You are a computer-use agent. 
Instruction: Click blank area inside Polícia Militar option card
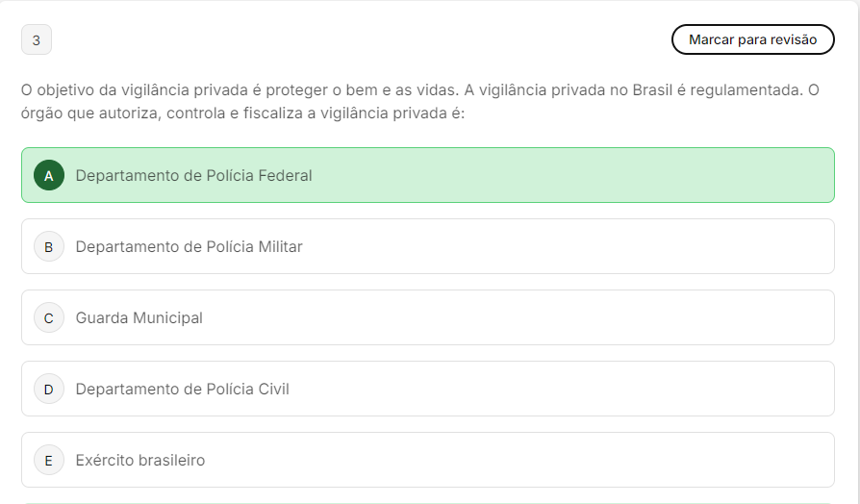[577, 246]
